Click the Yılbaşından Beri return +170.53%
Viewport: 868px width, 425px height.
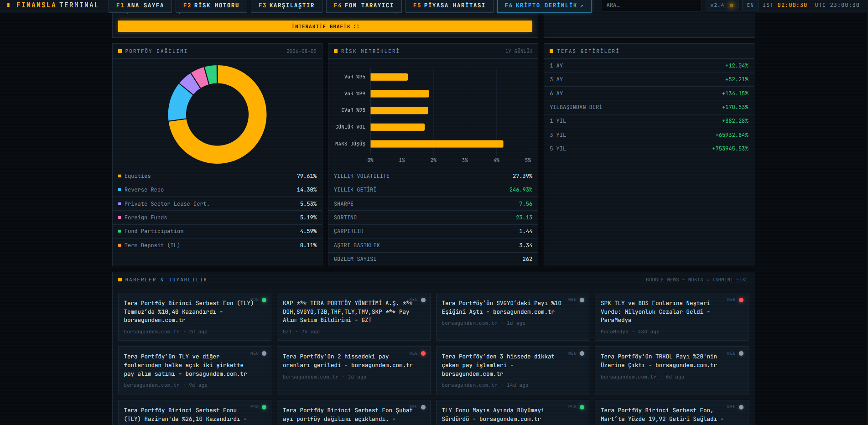point(735,107)
